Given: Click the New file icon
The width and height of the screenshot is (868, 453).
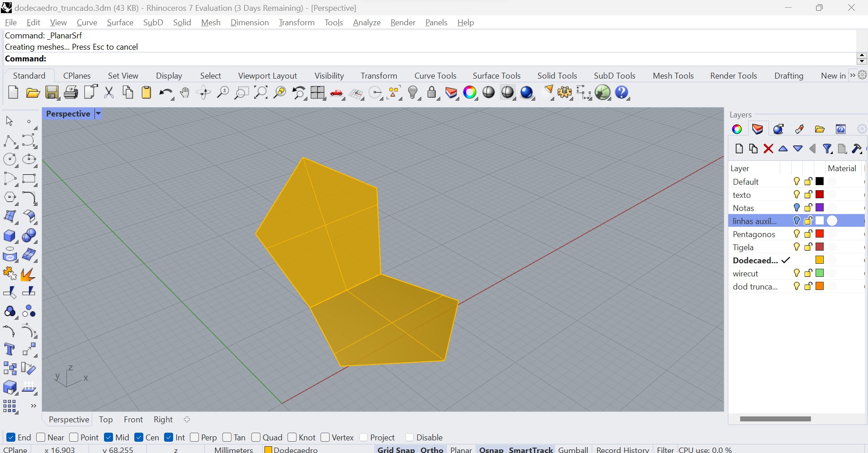Looking at the screenshot, I should click(13, 93).
